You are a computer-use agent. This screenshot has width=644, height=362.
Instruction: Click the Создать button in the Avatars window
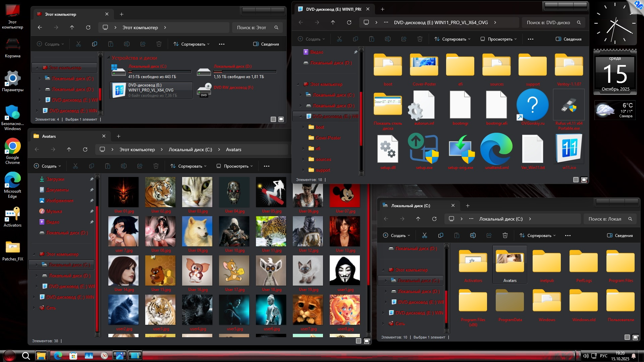[x=47, y=166]
